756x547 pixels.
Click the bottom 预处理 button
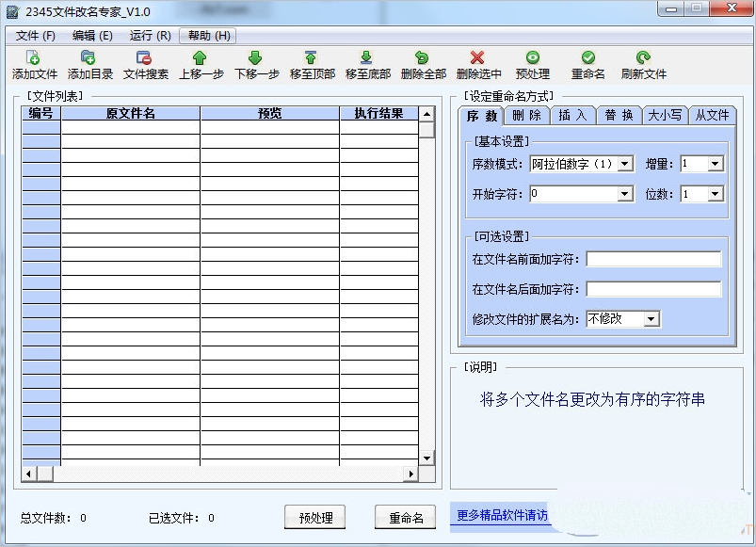coord(314,518)
